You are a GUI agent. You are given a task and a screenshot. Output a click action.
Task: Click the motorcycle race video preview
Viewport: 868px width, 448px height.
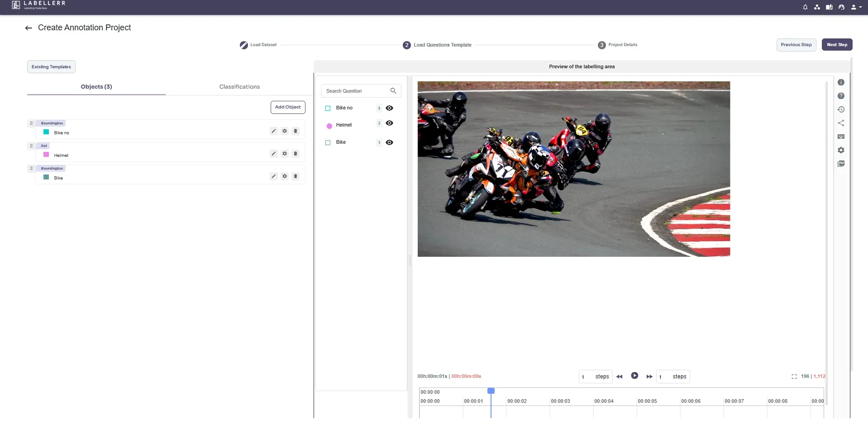point(574,169)
